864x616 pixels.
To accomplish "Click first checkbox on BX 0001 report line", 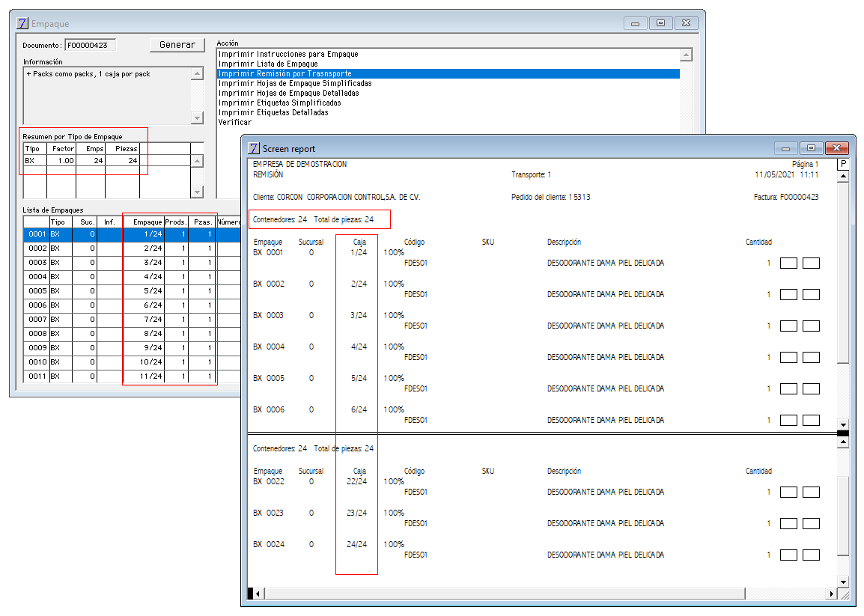I will tap(788, 263).
